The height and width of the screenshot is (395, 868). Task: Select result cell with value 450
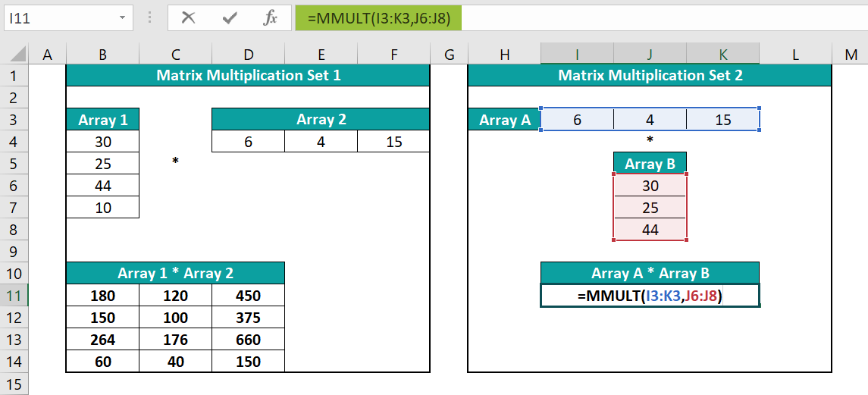pos(249,295)
